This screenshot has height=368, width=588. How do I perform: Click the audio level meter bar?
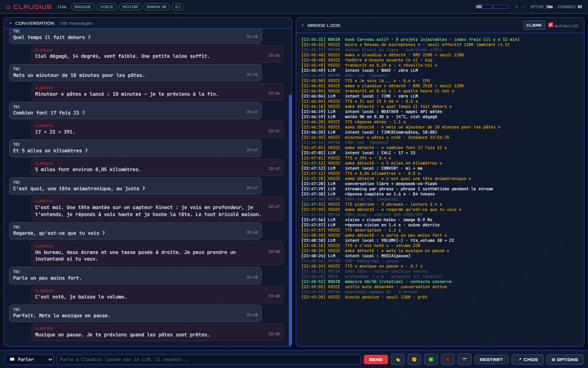click(x=492, y=7)
